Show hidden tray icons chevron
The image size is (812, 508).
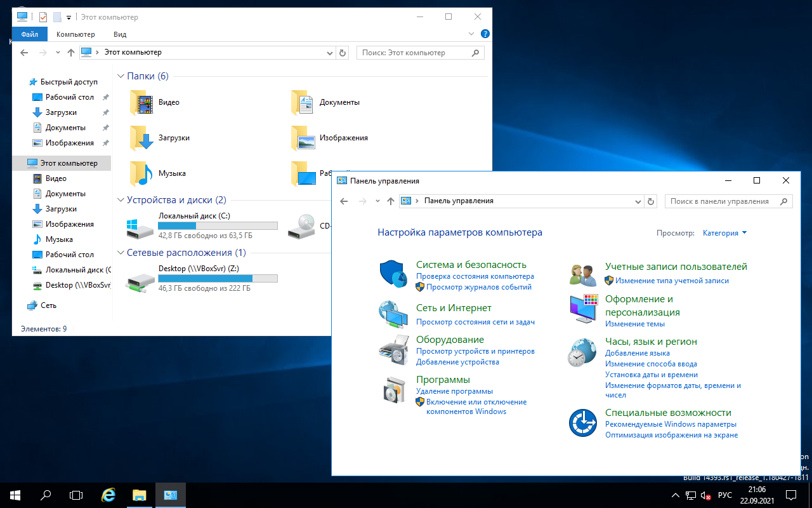point(675,495)
